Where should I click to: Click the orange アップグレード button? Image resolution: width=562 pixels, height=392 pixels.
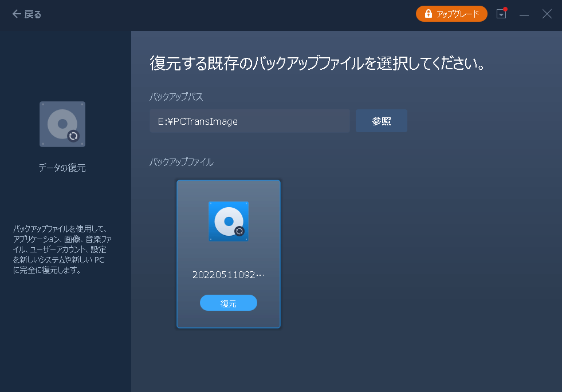click(x=451, y=14)
